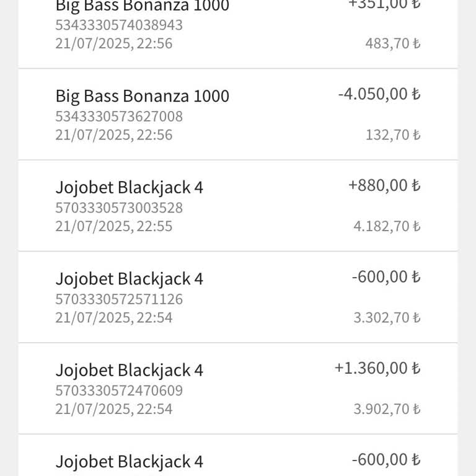Click the 132,70 ₺ balance
476x476 pixels.
[x=393, y=135]
